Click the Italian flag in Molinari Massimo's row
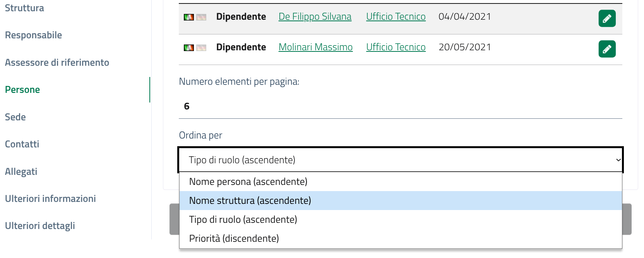This screenshot has height=258, width=644. click(x=189, y=48)
